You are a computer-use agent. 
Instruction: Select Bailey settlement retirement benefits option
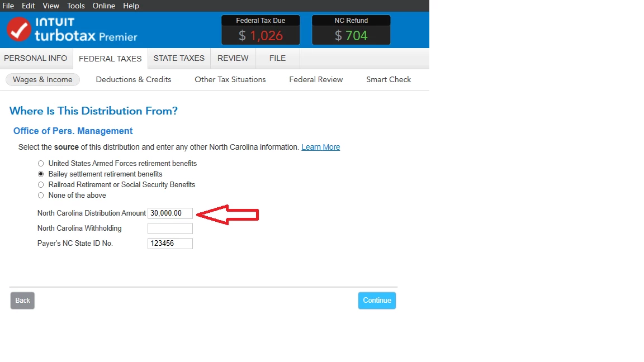(41, 174)
